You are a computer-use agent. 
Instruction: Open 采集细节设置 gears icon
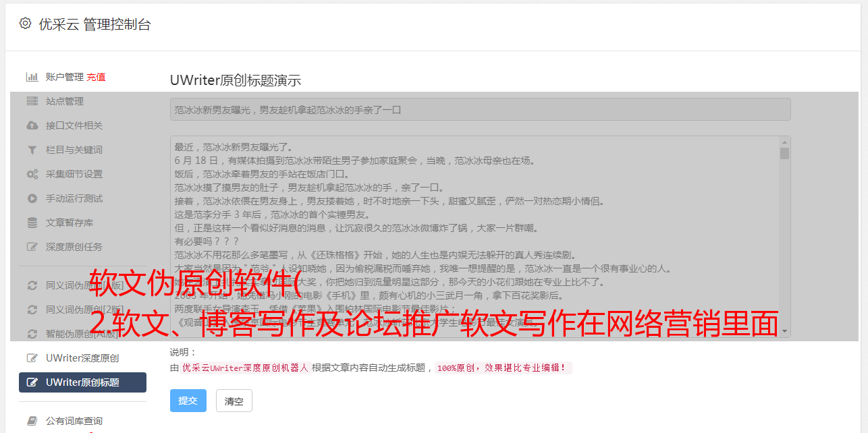(32, 174)
